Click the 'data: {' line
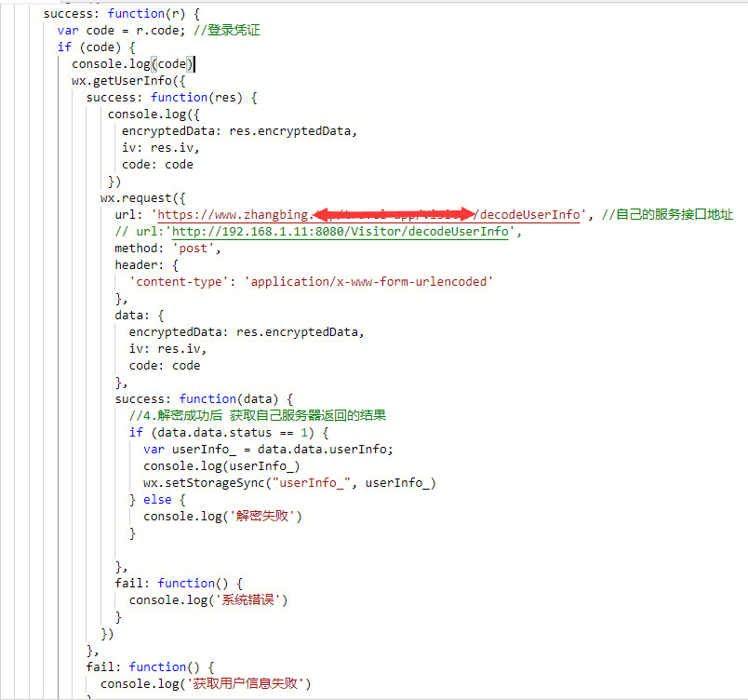This screenshot has width=748, height=700. point(140,316)
